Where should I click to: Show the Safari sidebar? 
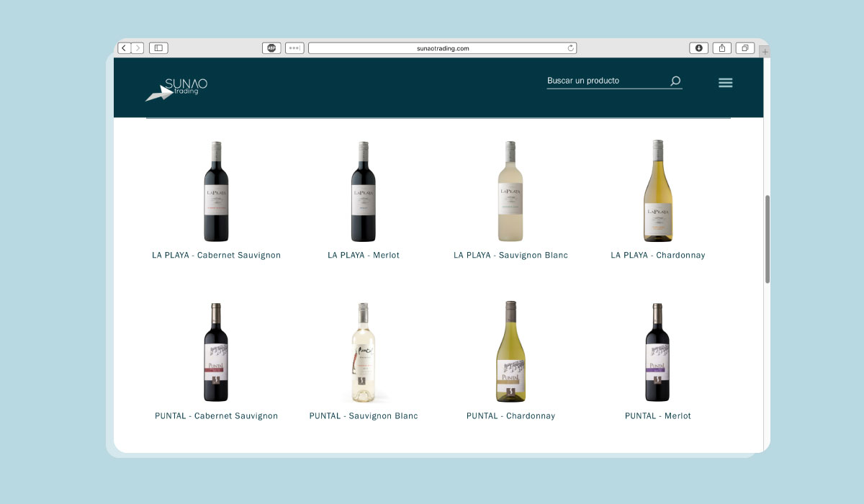158,48
